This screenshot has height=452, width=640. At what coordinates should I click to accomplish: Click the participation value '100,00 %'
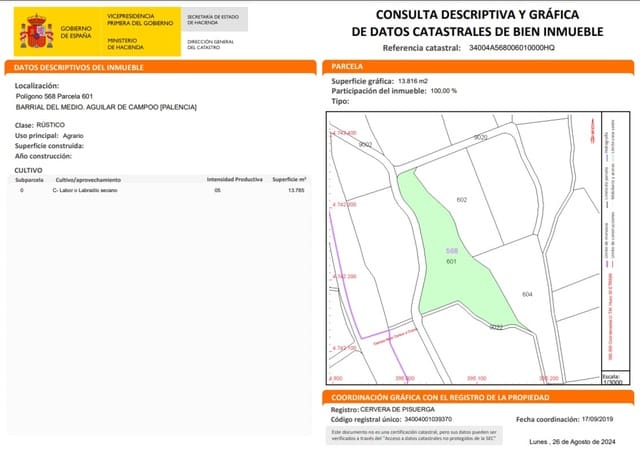click(444, 91)
